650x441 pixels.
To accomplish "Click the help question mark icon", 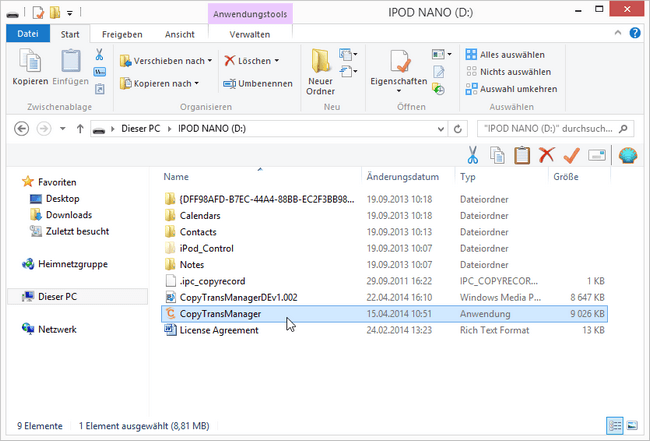I will 635,33.
